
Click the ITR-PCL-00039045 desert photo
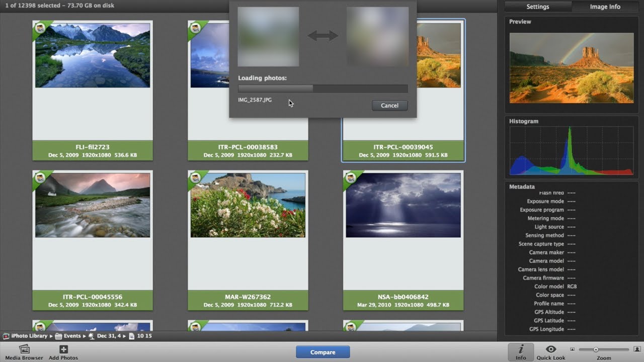tap(438, 55)
